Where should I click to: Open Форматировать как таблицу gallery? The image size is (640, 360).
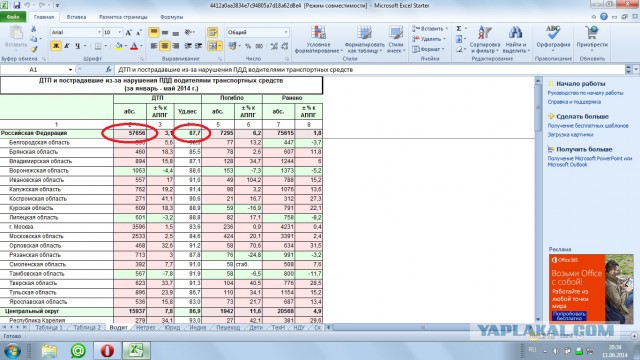pyautogui.click(x=364, y=39)
